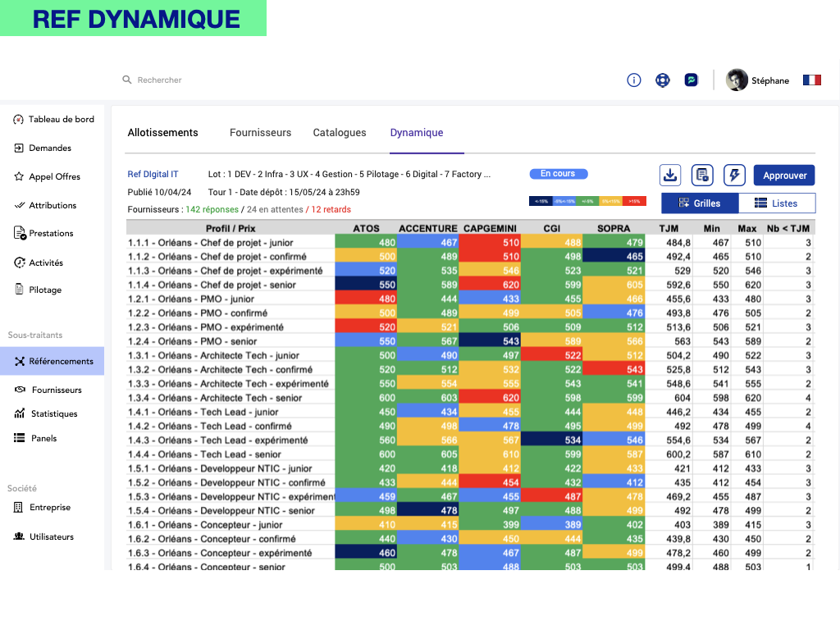Select Référencements in the sidebar
The height and width of the screenshot is (630, 840).
[x=52, y=361]
